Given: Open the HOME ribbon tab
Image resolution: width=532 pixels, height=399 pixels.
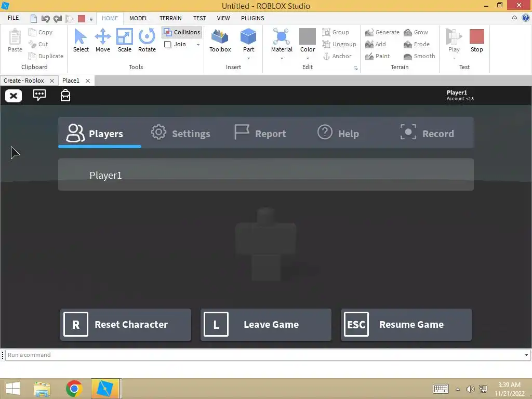Looking at the screenshot, I should click(110, 18).
